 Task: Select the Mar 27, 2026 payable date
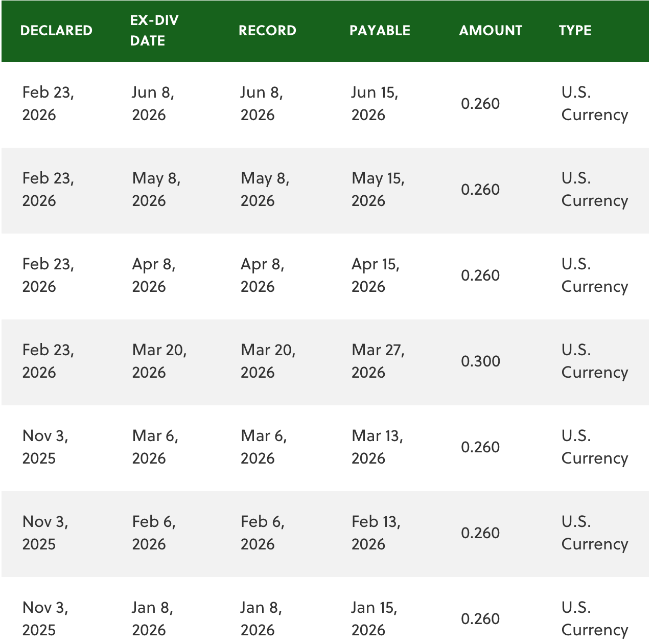[378, 361]
